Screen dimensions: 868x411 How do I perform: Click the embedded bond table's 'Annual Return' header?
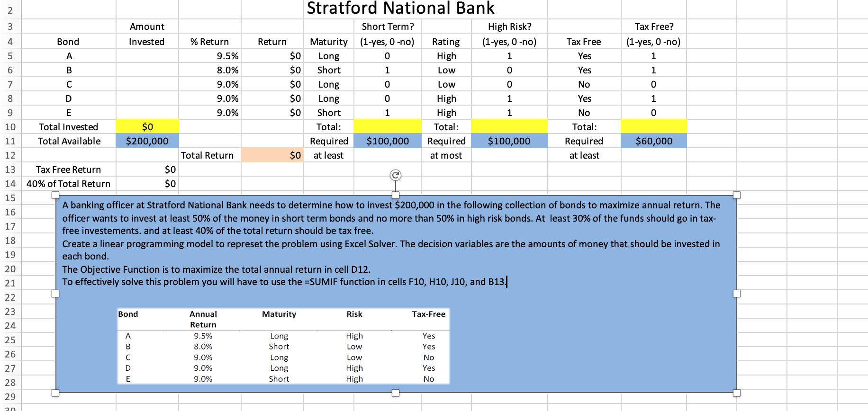tap(203, 319)
